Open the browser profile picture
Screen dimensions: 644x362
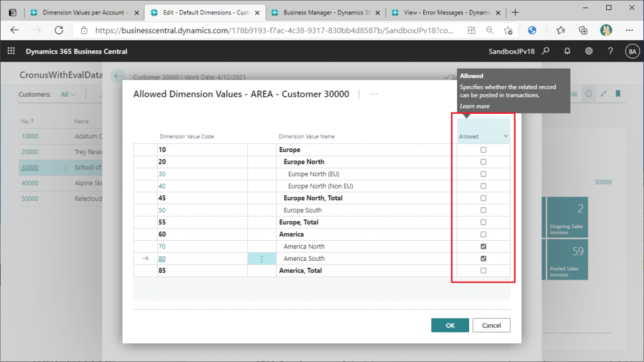(x=606, y=30)
